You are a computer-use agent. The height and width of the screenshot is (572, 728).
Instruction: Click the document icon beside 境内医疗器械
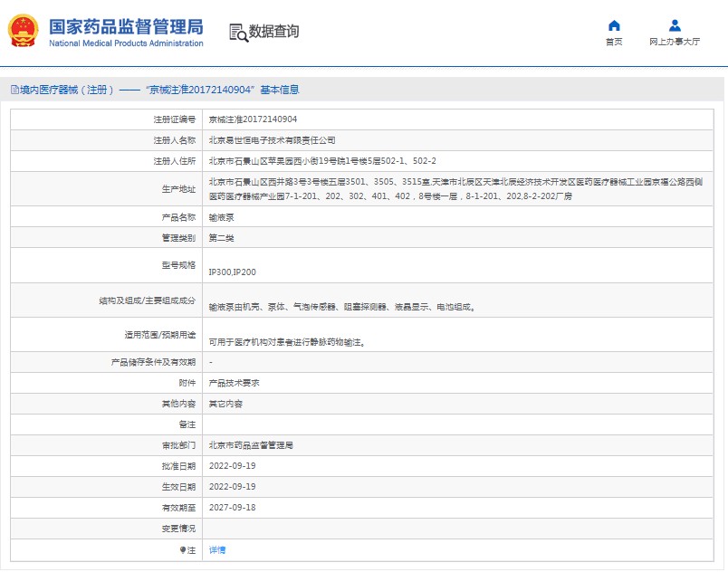14,90
